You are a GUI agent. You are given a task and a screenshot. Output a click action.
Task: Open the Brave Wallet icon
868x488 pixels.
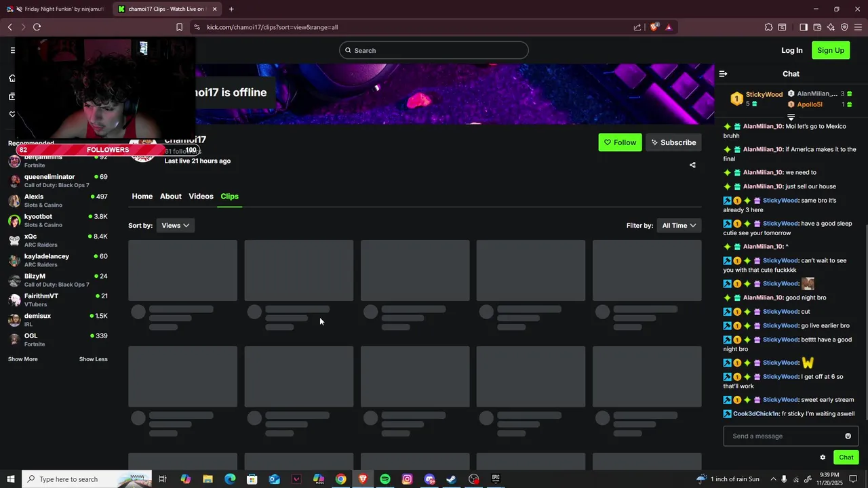click(x=817, y=27)
